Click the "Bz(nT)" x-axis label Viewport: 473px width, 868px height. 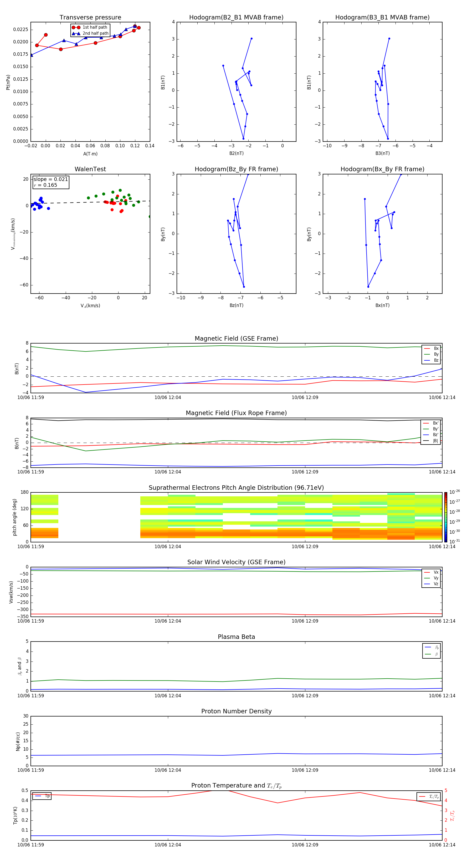(236, 305)
